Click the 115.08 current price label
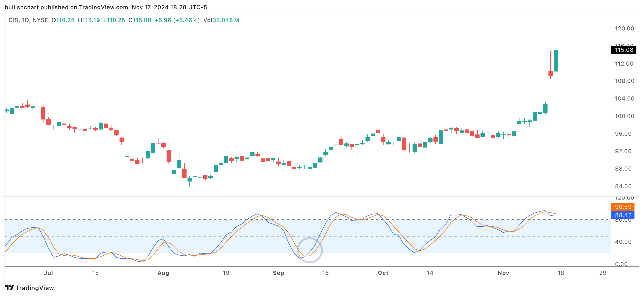The width and height of the screenshot is (644, 296). coord(624,50)
